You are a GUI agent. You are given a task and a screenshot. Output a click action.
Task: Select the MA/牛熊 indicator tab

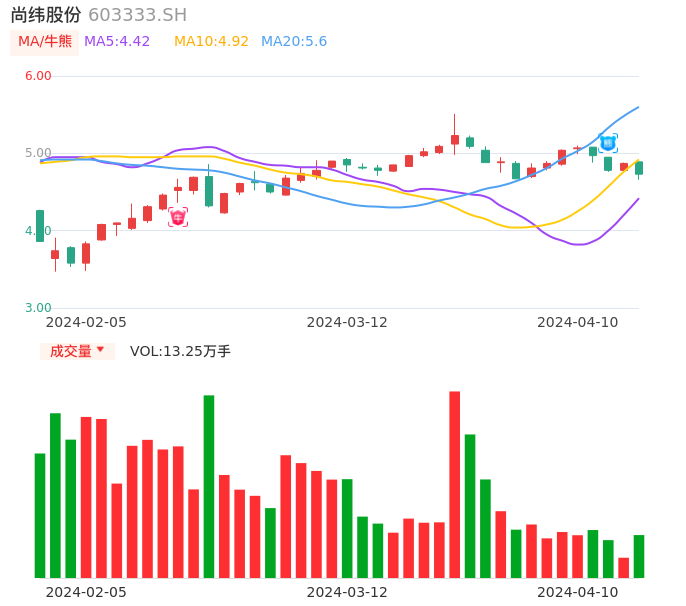coord(45,42)
